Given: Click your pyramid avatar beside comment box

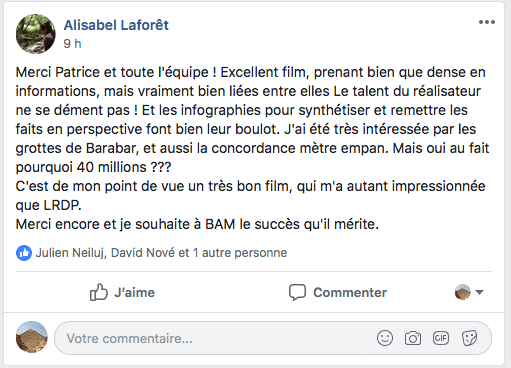Looking at the screenshot, I should coord(32,337).
